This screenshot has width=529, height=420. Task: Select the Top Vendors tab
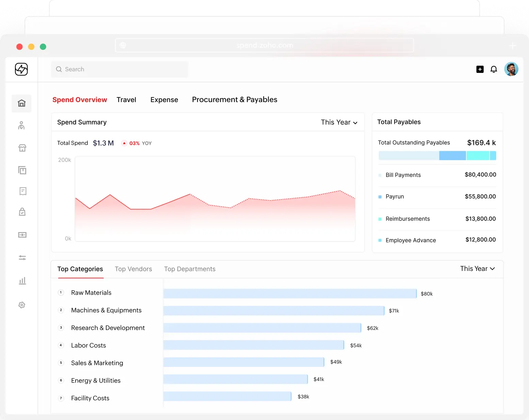pyautogui.click(x=133, y=269)
